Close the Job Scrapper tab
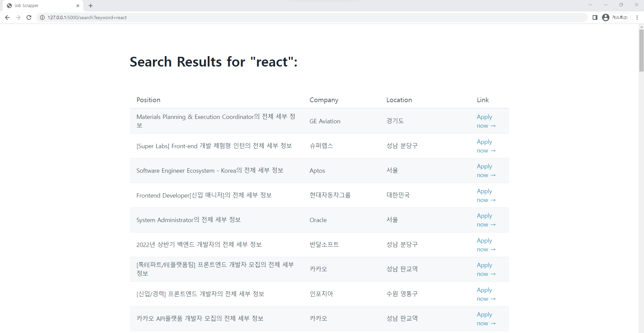The image size is (644, 333). tap(78, 6)
